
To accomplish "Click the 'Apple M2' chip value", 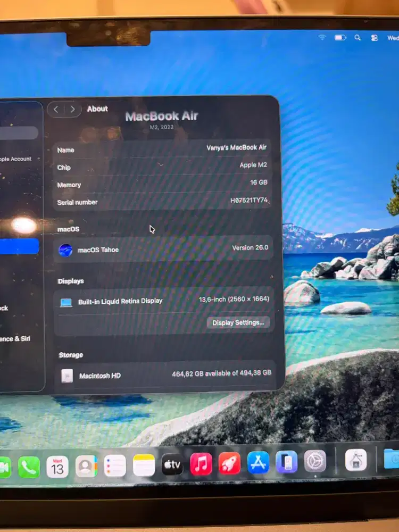I will tap(253, 165).
